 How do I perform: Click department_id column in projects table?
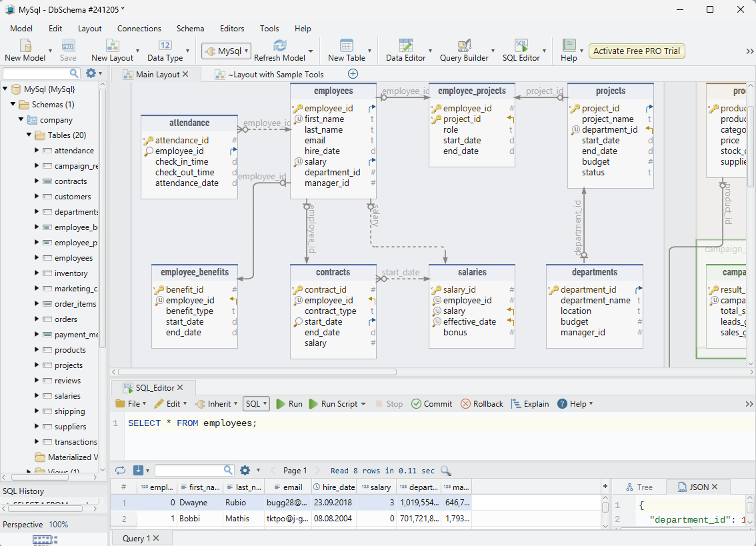pos(609,130)
